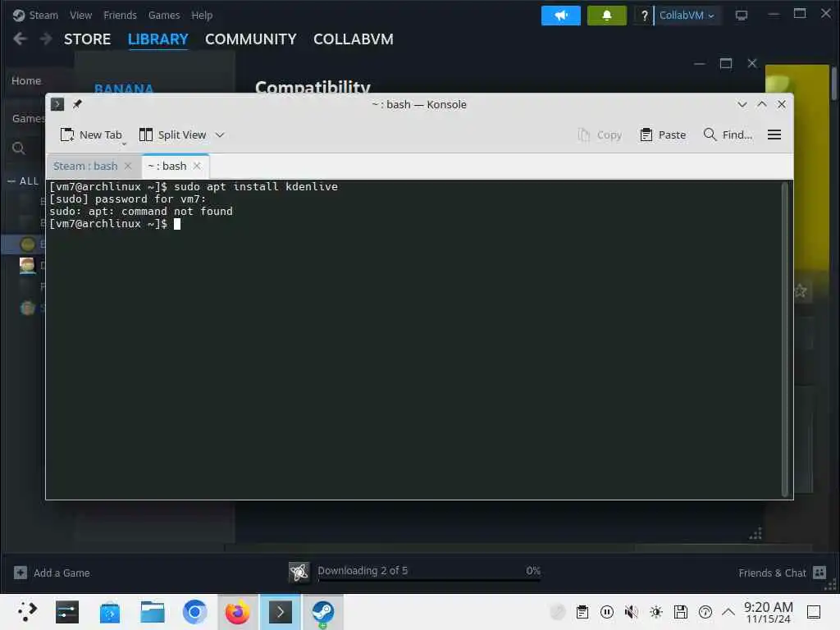The image size is (840, 630).
Task: Click the third library game icon
Action: (x=28, y=244)
